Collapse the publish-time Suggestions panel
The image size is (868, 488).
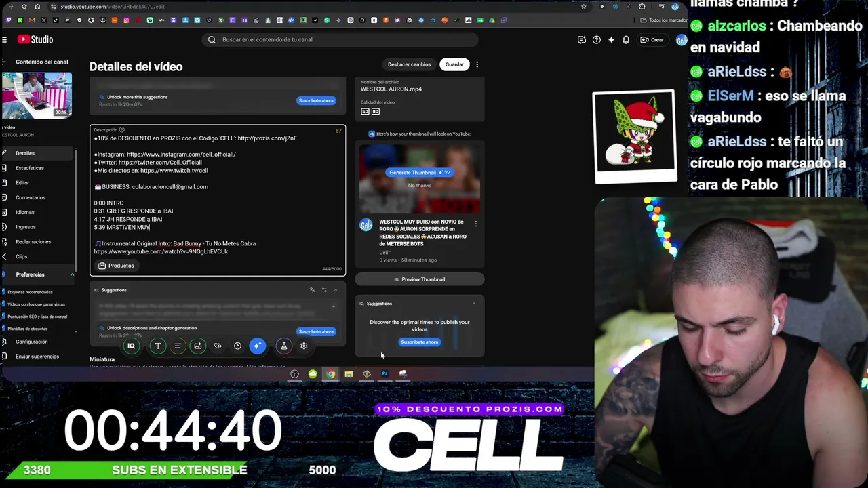point(474,304)
